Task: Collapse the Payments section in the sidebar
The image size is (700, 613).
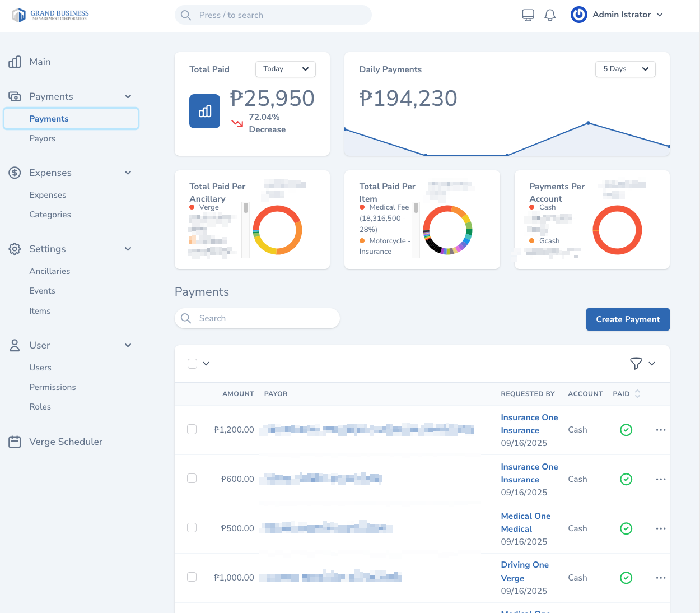Action: [x=128, y=96]
